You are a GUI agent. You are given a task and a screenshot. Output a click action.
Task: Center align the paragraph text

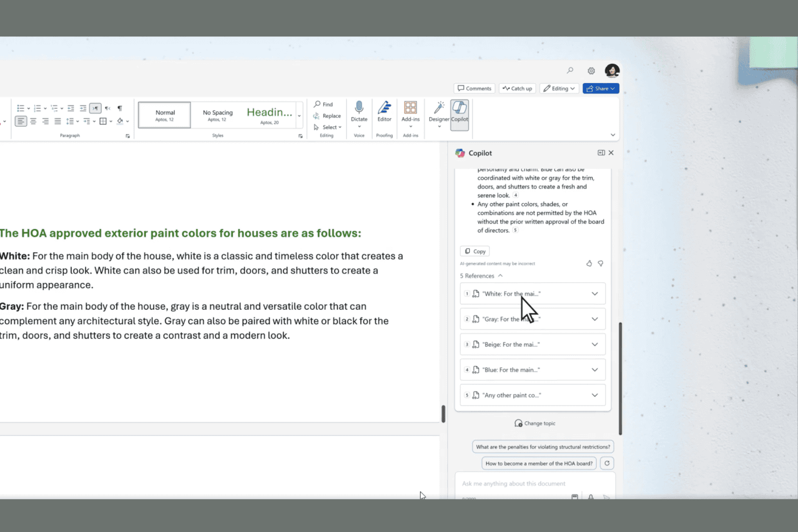click(x=33, y=121)
